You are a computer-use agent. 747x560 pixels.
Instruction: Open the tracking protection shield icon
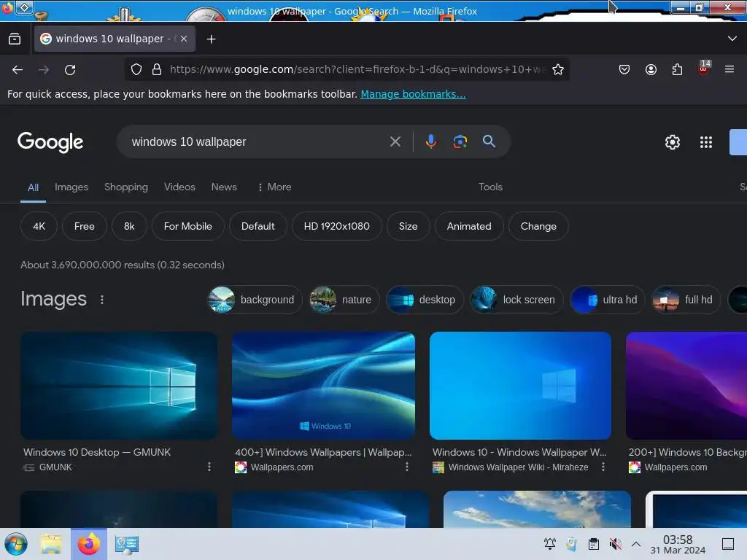pyautogui.click(x=136, y=69)
